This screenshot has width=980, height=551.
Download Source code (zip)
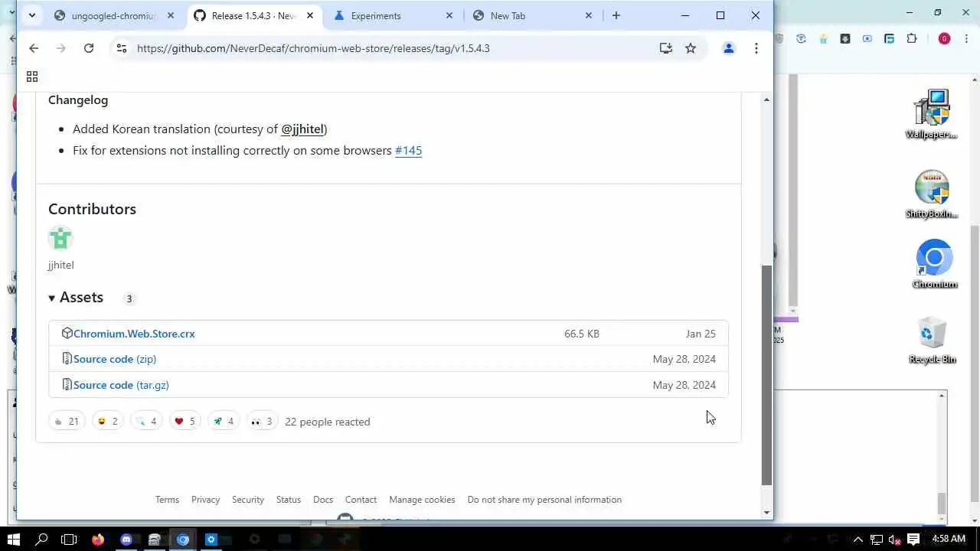point(115,359)
